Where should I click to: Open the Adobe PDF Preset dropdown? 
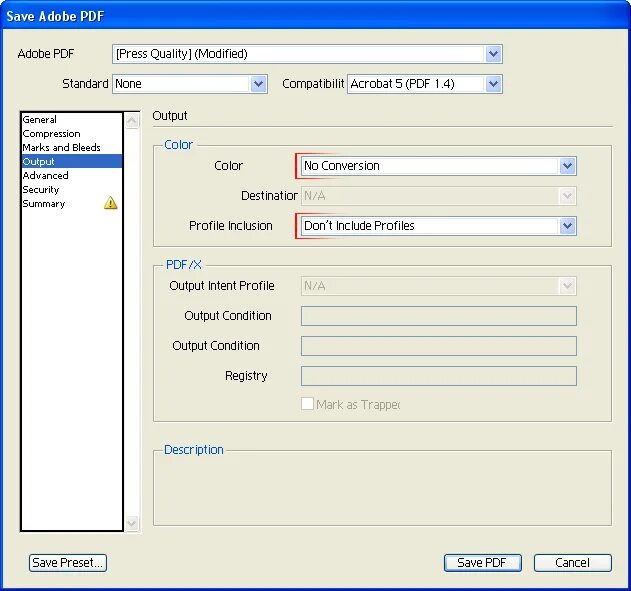coord(307,54)
